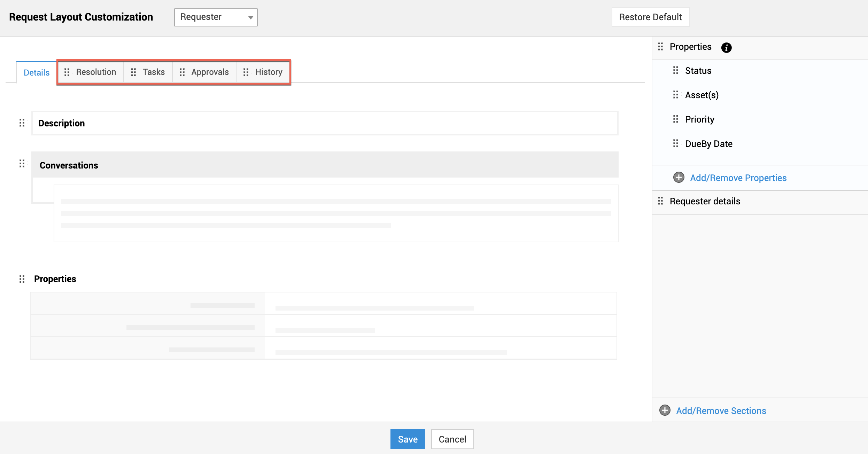Image resolution: width=868 pixels, height=454 pixels.
Task: Click plus icon for Add/Remove Properties
Action: pos(679,178)
